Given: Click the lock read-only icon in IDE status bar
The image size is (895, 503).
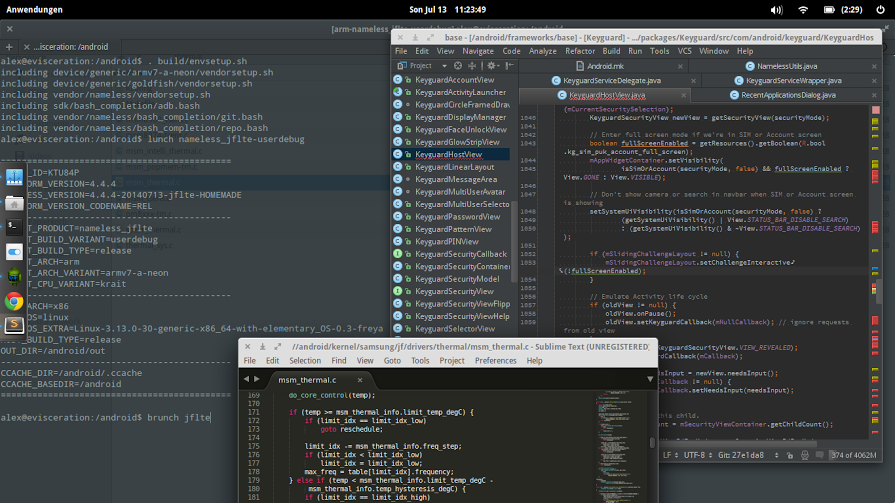Looking at the screenshot, I should point(790,456).
